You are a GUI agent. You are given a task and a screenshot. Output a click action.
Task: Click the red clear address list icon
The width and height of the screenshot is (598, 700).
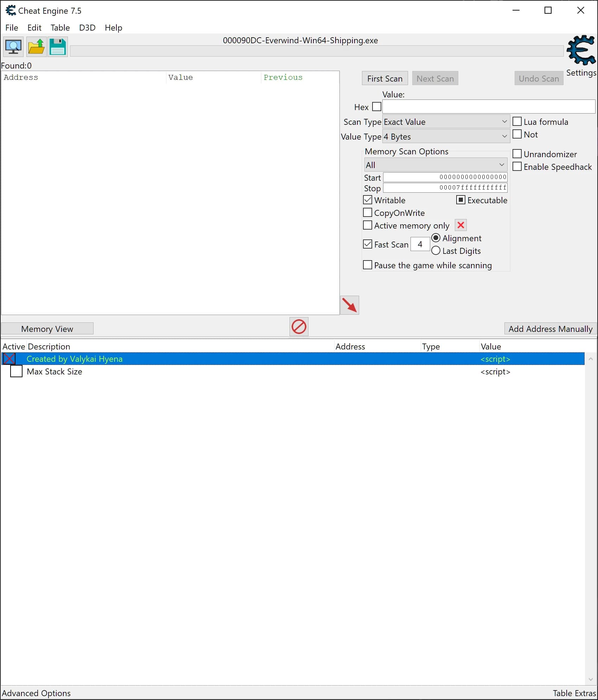pyautogui.click(x=299, y=327)
